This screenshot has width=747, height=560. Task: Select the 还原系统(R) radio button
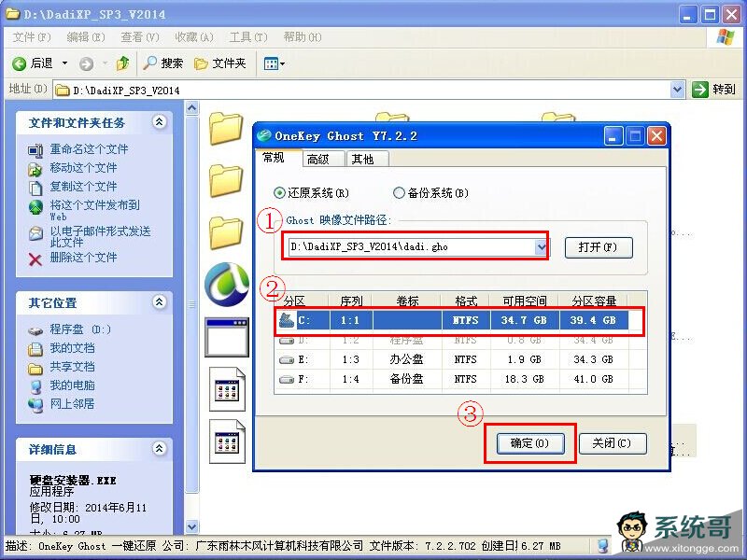[279, 193]
